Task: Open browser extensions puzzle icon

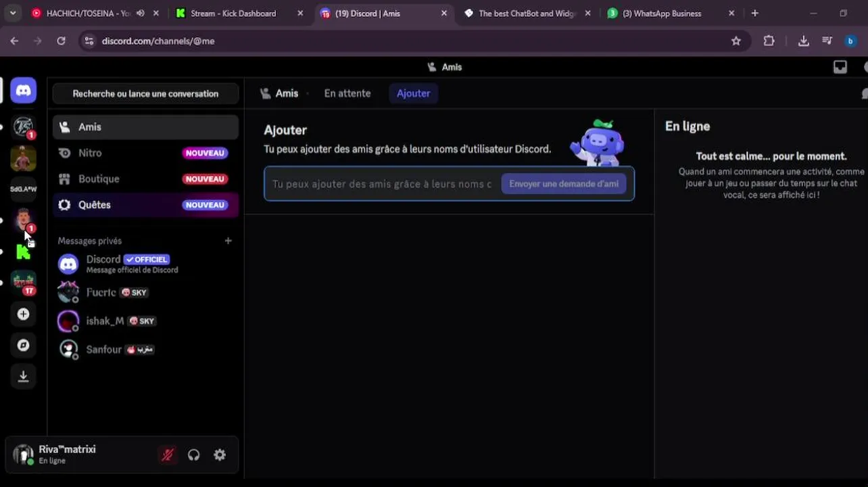Action: [x=769, y=41]
